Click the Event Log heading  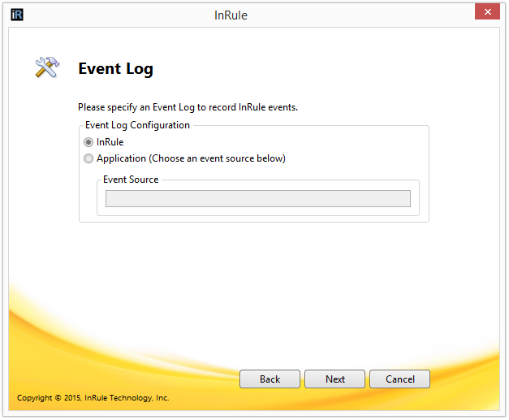coord(115,69)
